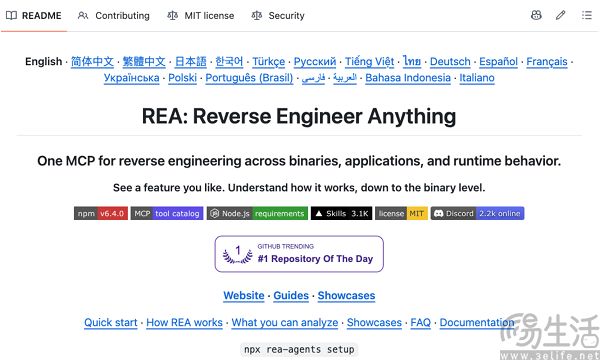Click the English language label
This screenshot has height=360, width=600.
[x=44, y=62]
